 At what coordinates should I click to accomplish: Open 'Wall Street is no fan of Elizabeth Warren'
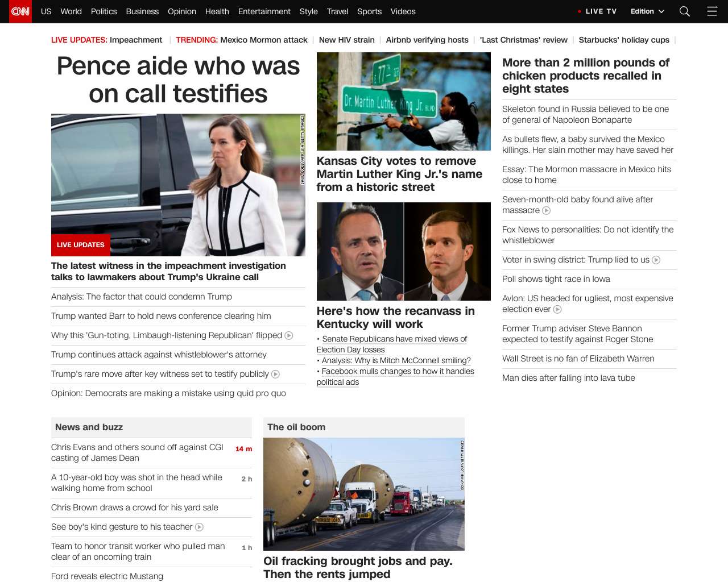coord(578,359)
